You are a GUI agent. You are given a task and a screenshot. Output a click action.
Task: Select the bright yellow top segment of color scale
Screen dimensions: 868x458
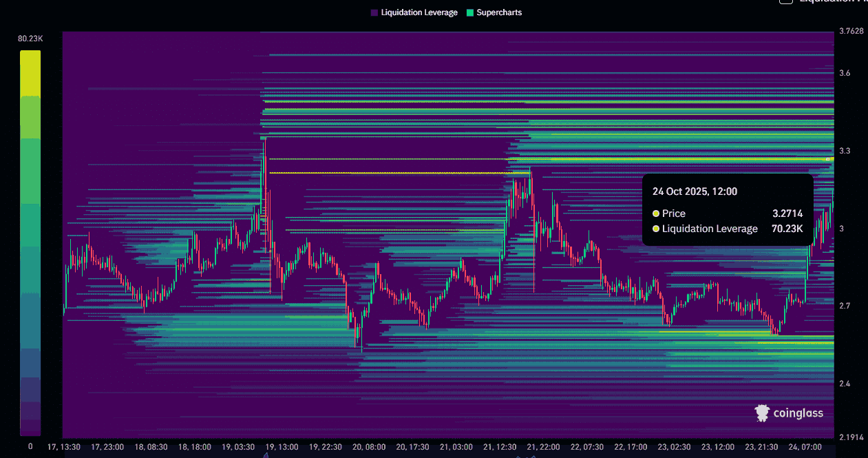pos(30,72)
